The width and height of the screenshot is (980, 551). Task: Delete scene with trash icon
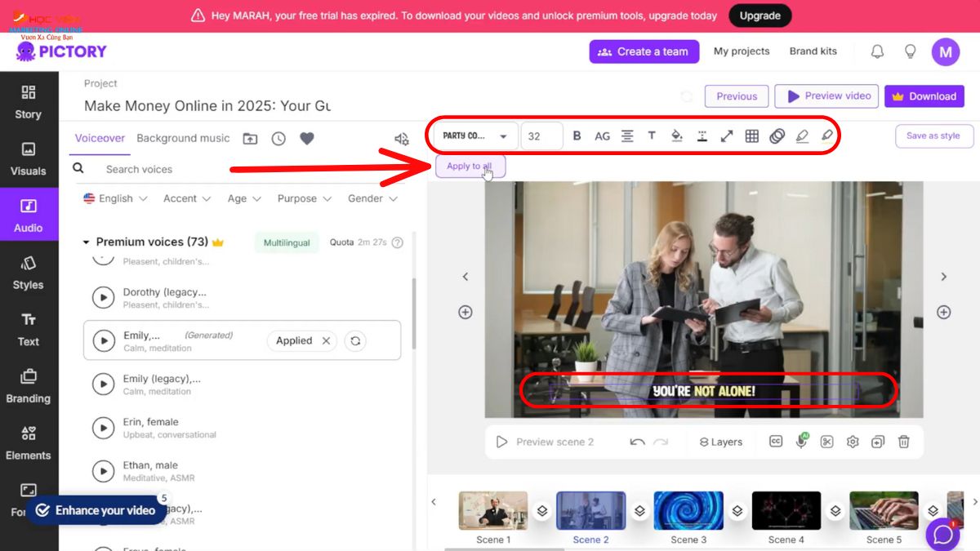[903, 442]
